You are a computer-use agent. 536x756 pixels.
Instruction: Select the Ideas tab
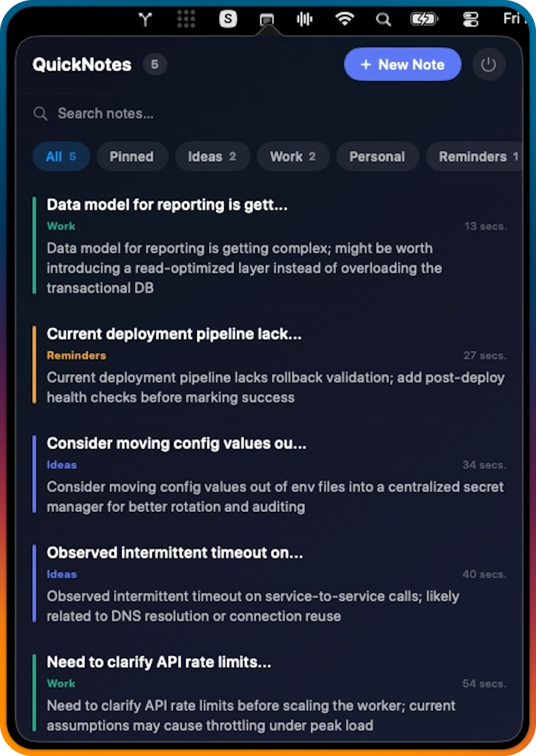point(212,156)
